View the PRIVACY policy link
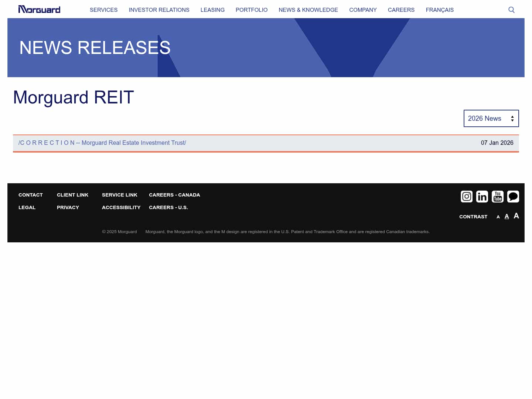This screenshot has width=532, height=399. (x=68, y=207)
